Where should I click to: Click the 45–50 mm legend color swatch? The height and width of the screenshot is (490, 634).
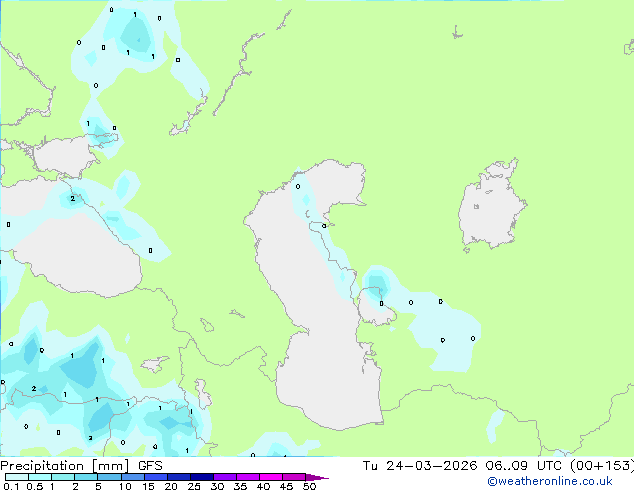tap(294, 477)
